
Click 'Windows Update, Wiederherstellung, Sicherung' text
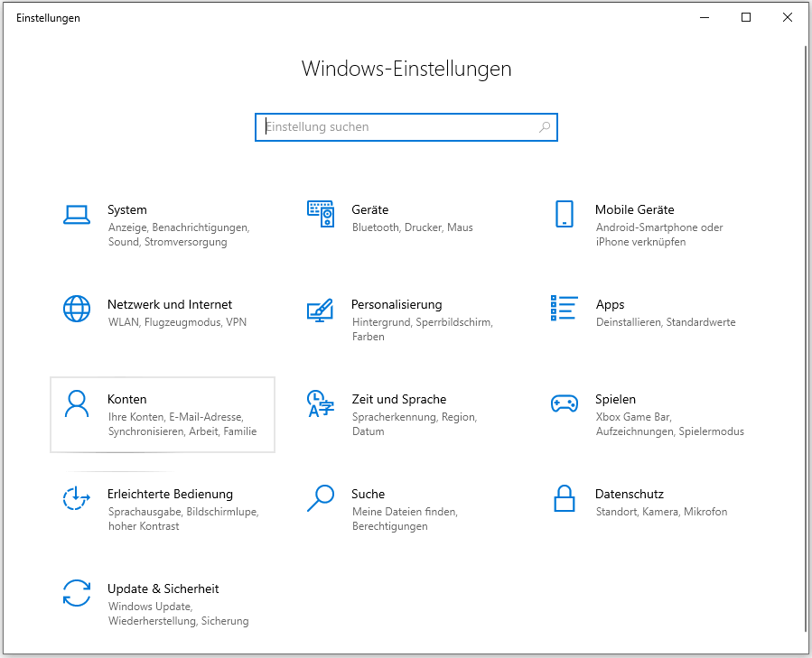point(179,614)
